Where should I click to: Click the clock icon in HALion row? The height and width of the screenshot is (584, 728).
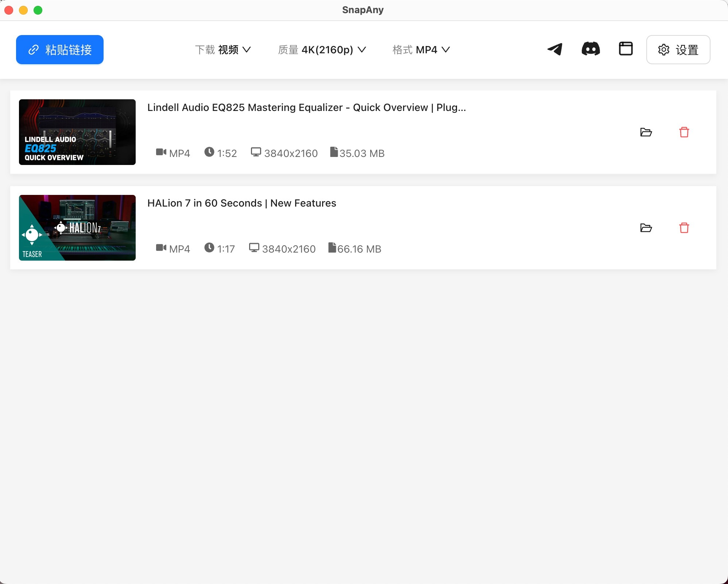209,247
